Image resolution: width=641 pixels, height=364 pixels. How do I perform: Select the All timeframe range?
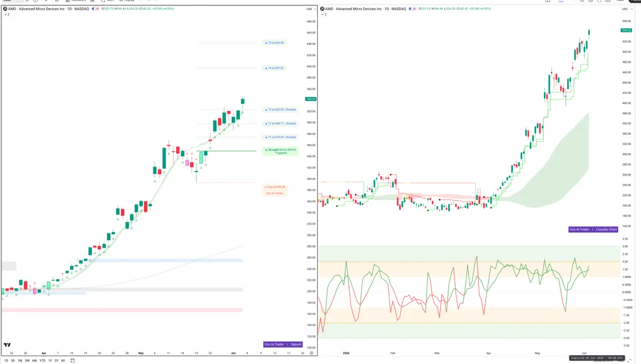63,360
